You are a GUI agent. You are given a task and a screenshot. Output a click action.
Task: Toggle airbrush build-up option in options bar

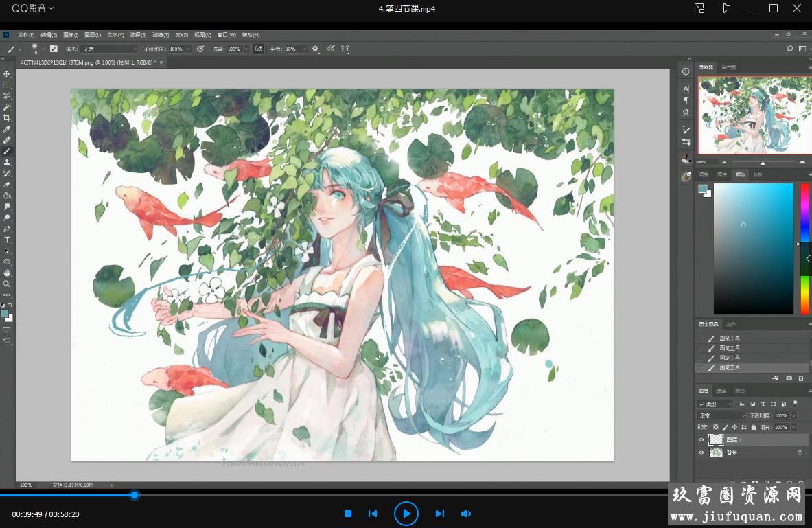pyautogui.click(x=258, y=49)
